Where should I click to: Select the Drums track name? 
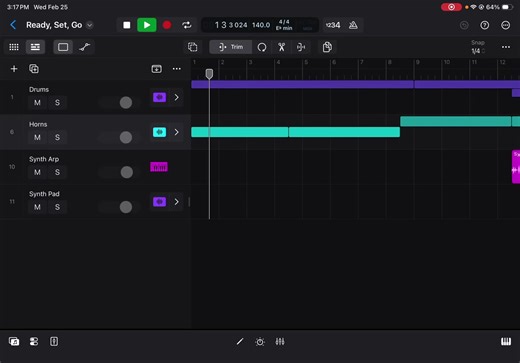click(x=39, y=89)
